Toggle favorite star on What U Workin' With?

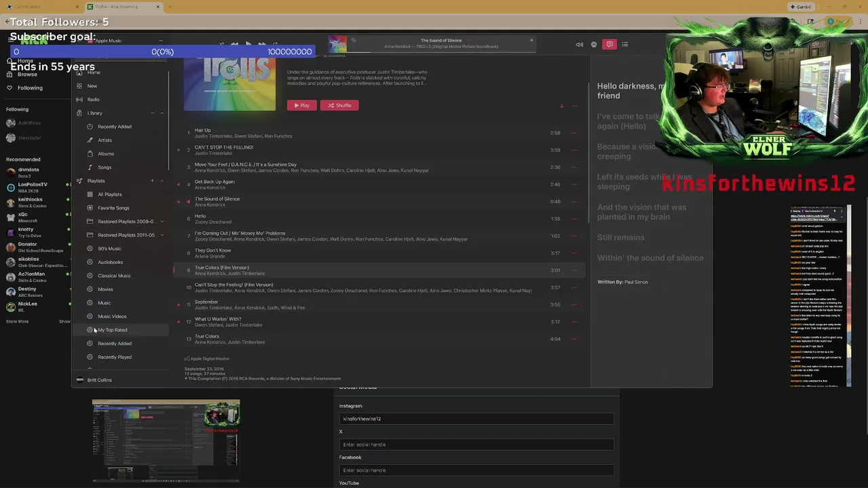pos(178,322)
